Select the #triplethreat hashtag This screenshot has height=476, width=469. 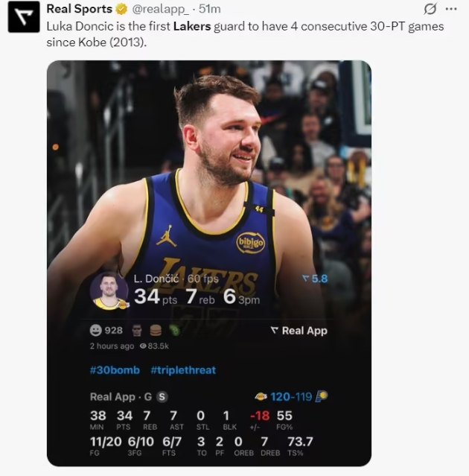tap(183, 369)
